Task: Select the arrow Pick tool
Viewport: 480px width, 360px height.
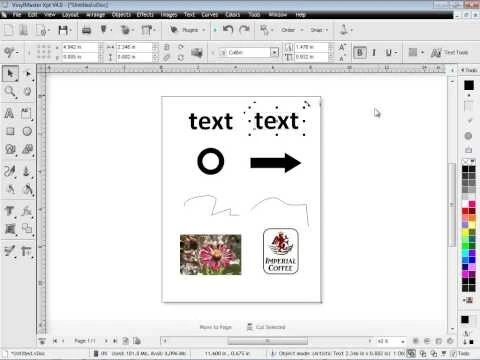Action: pos(10,73)
